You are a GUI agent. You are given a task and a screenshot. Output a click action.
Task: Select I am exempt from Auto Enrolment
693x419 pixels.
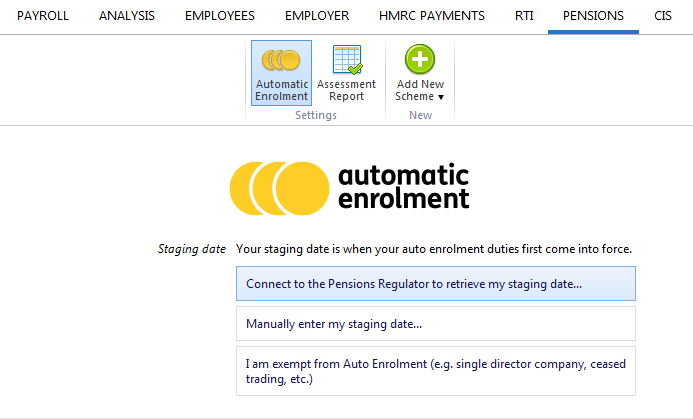[436, 371]
